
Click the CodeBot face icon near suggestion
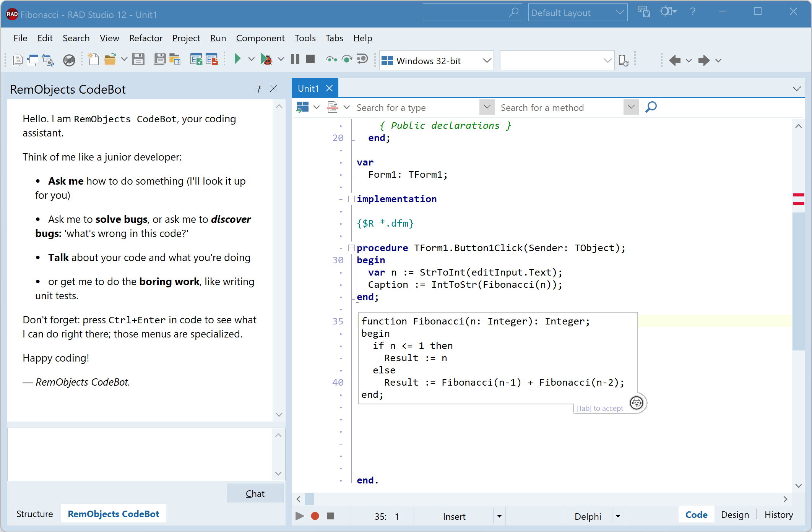[x=637, y=403]
